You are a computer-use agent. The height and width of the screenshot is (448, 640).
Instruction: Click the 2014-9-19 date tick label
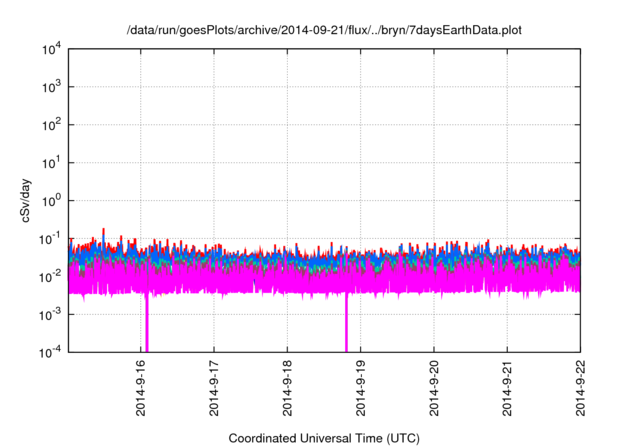point(360,388)
